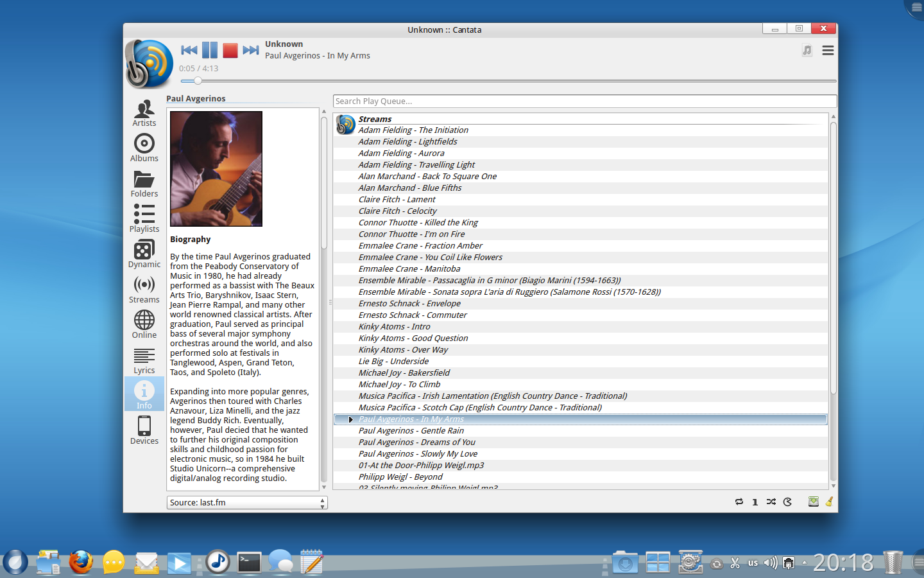924x578 pixels.
Task: Select 'Michael Joy - Bakersfield' track
Action: tap(580, 372)
